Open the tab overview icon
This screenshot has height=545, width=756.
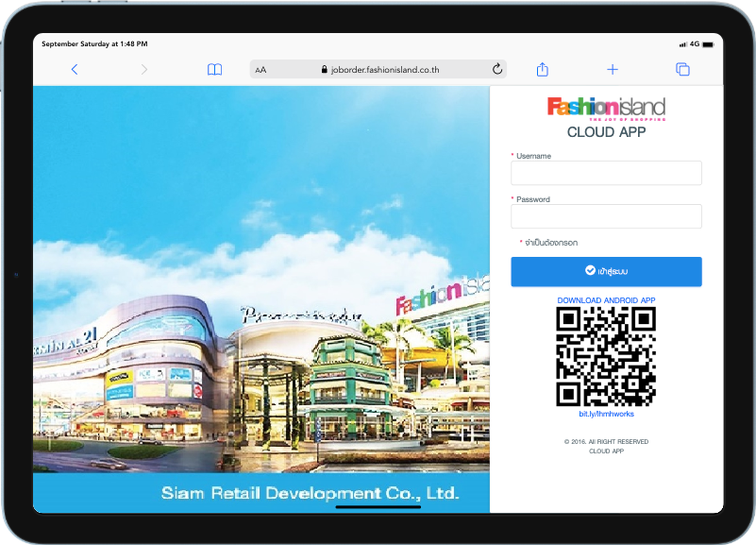(x=682, y=69)
